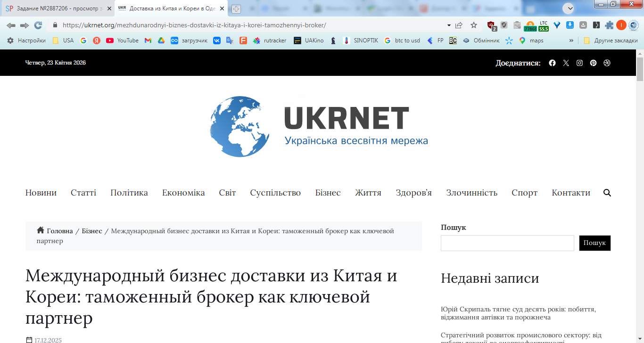Viewport: 644px width, 343px height.
Task: Open the YouTube bookmark
Action: [x=123, y=41]
